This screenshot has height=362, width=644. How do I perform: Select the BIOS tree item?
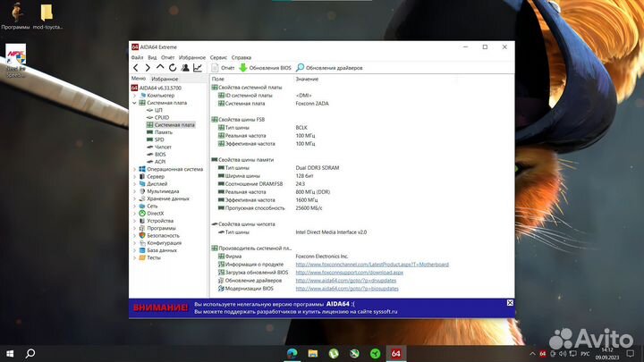(x=156, y=155)
